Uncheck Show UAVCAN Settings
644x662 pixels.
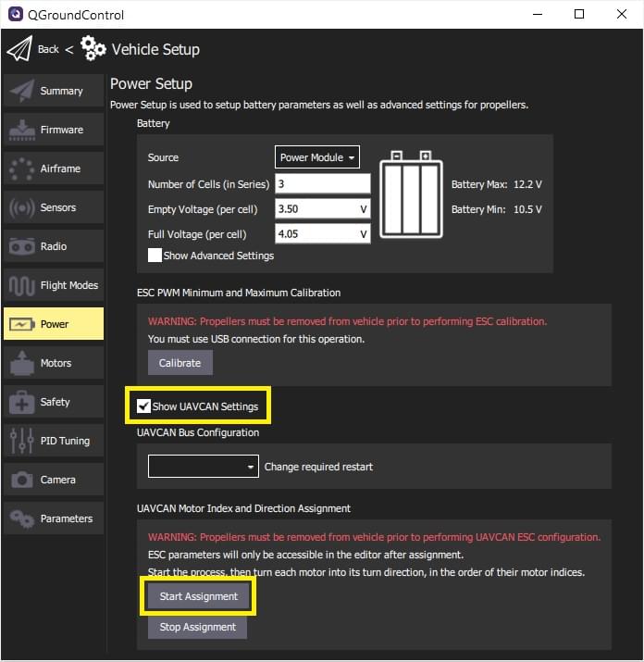pos(143,406)
